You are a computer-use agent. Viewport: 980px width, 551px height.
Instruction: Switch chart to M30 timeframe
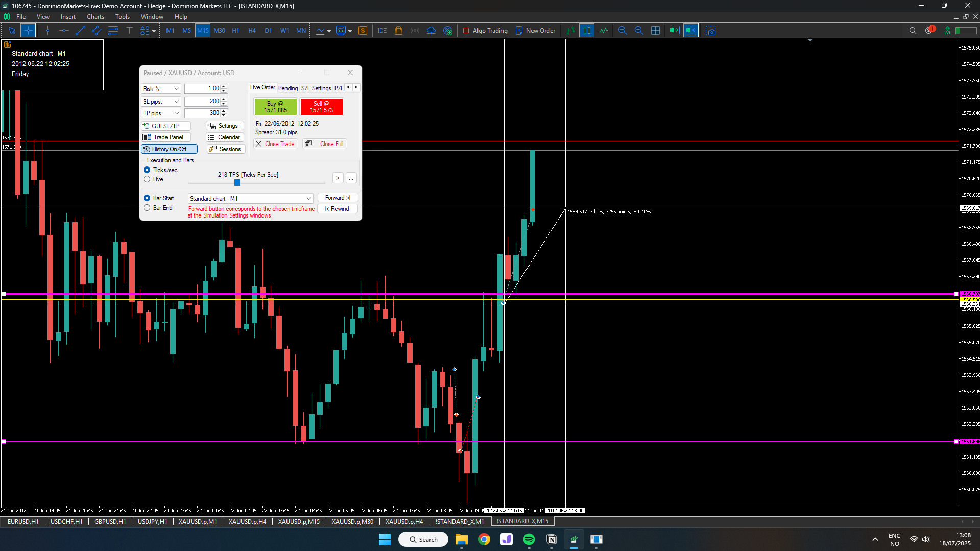pyautogui.click(x=219, y=31)
